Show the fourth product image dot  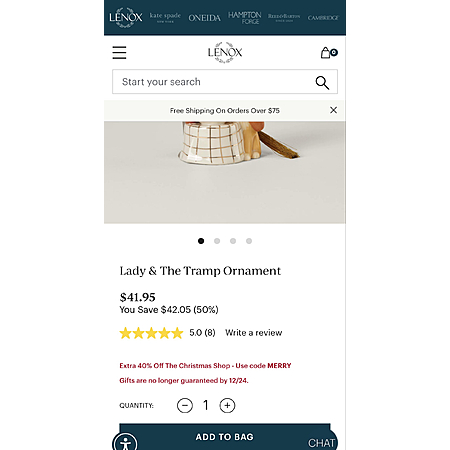coord(249,241)
